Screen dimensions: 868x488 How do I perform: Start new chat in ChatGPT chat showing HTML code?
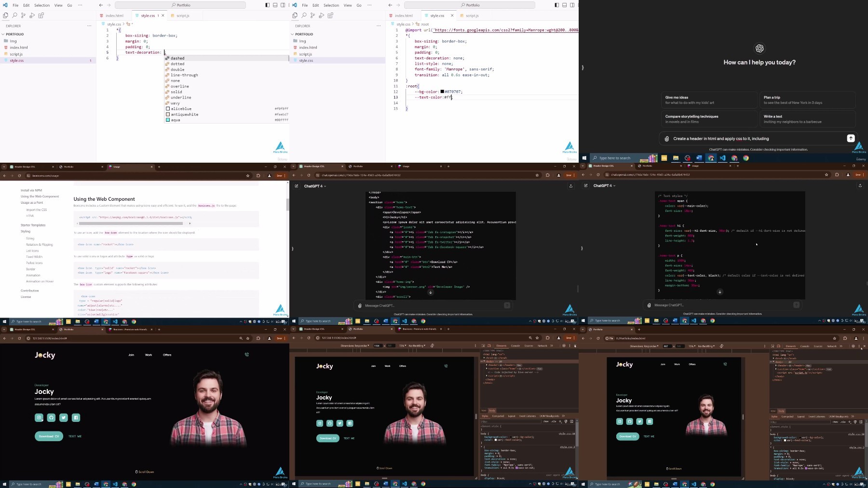296,186
